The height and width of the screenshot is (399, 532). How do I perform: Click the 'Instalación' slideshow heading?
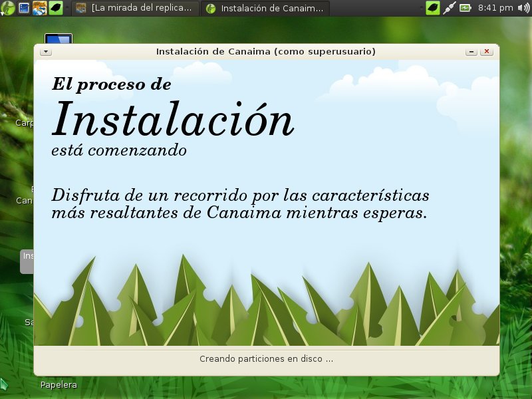(x=173, y=120)
